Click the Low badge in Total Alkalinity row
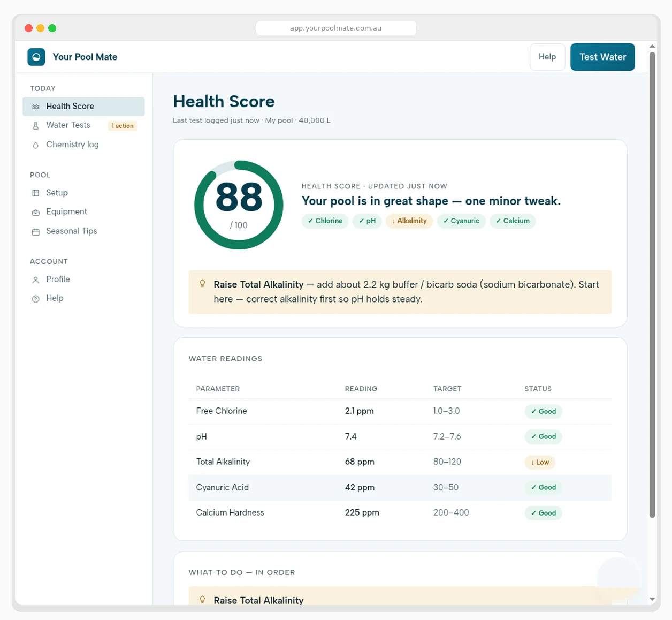The height and width of the screenshot is (620, 672). (540, 462)
